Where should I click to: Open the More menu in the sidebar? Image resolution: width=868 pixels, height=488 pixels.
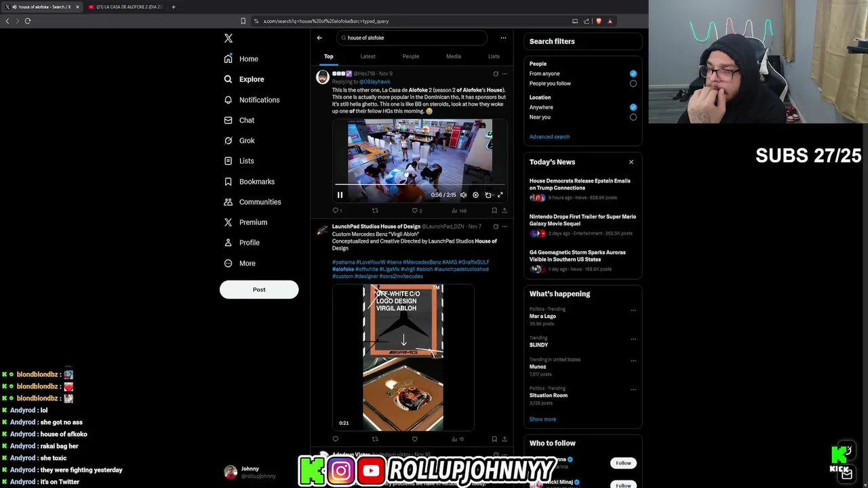click(239, 263)
